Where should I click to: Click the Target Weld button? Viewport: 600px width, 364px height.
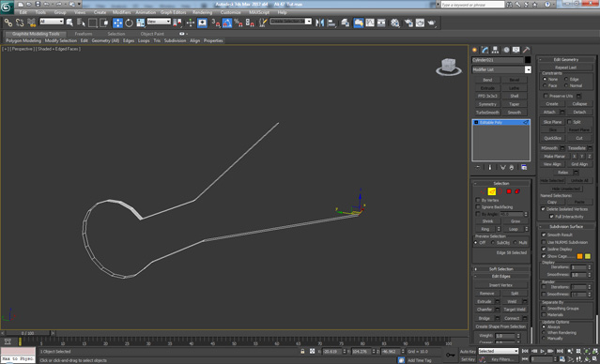pos(515,310)
